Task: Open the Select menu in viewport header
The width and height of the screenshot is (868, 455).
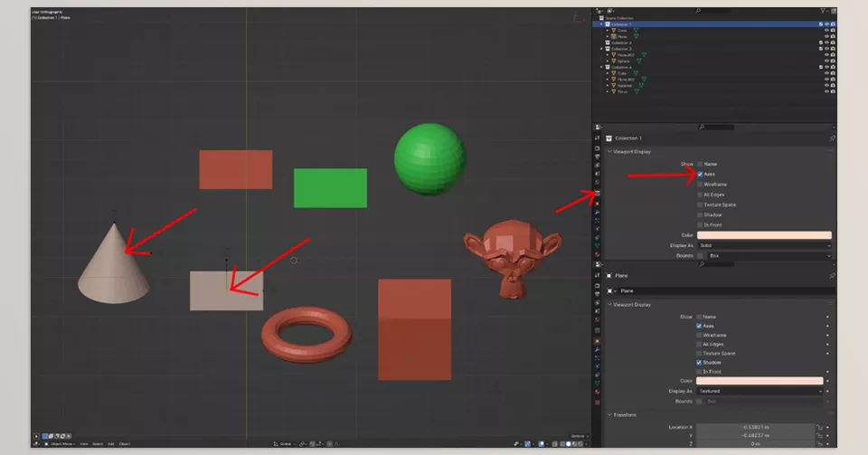Action: pyautogui.click(x=98, y=444)
